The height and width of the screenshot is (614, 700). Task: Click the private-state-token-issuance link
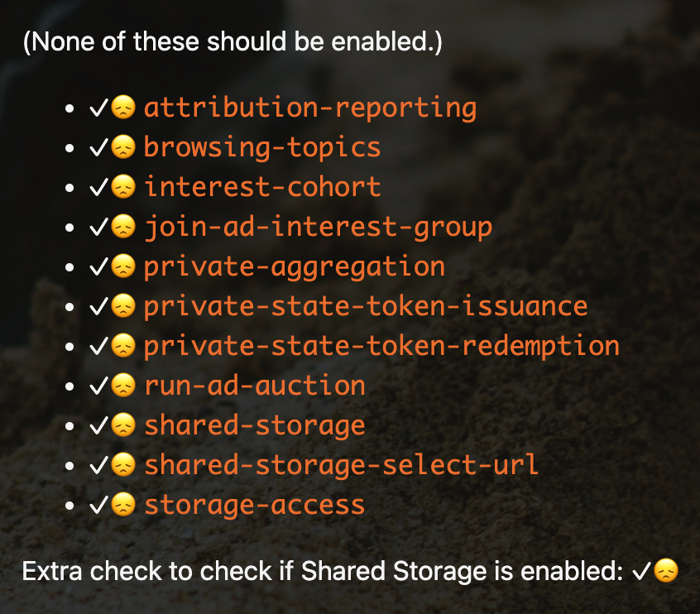pos(365,306)
